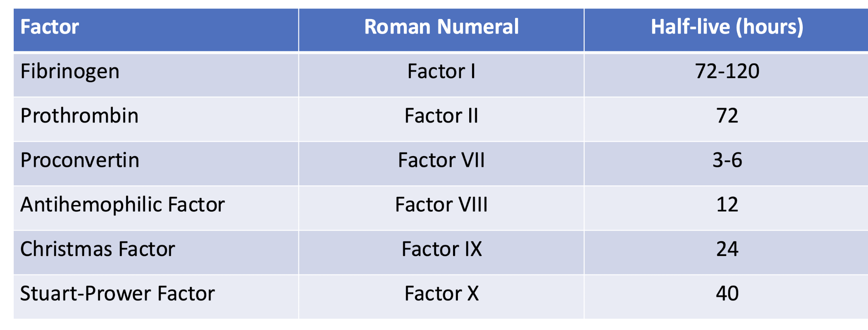The width and height of the screenshot is (868, 330).
Task: Click the Proconvertin cell
Action: click(x=80, y=161)
